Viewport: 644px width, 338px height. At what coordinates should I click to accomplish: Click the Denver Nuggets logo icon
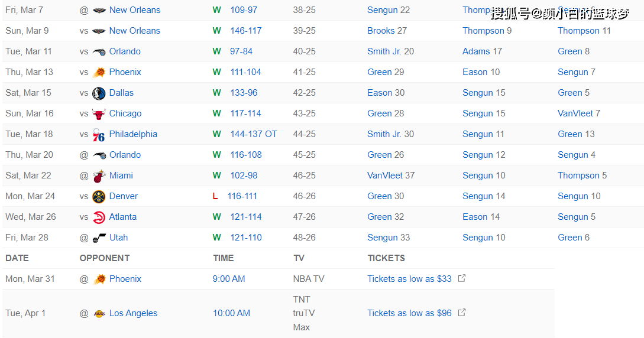tap(99, 197)
